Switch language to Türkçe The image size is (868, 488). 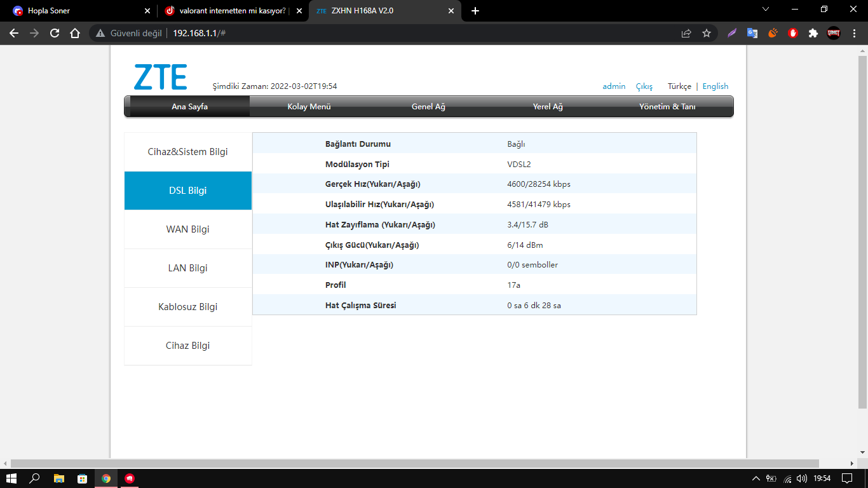tap(679, 86)
